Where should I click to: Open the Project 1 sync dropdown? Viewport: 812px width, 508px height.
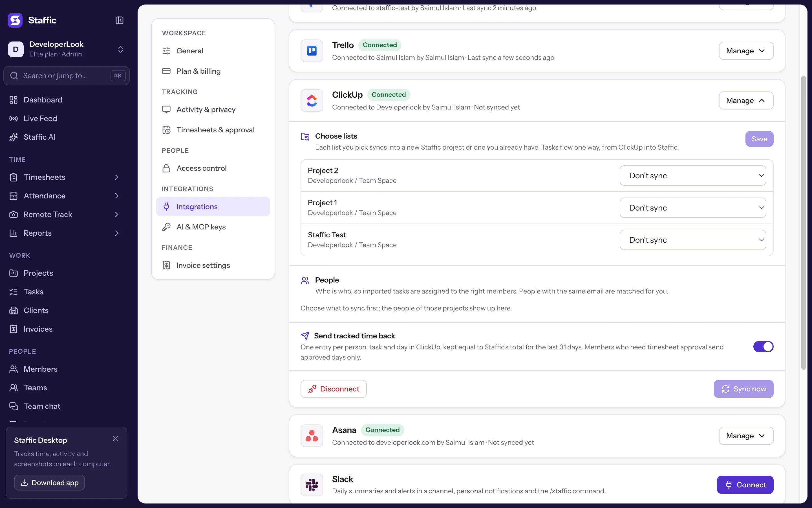point(692,208)
